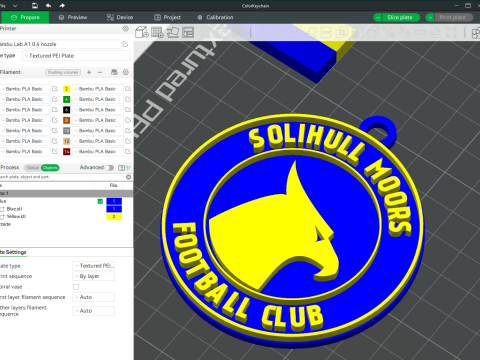Viewport: 480px width, 360px height.
Task: Click the Slice plate button
Action: coord(400,17)
